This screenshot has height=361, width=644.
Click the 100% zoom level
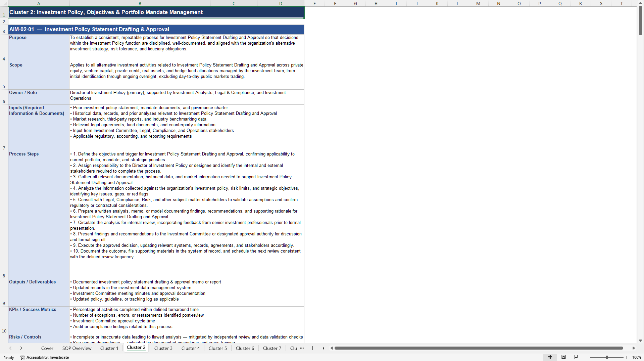(637, 357)
